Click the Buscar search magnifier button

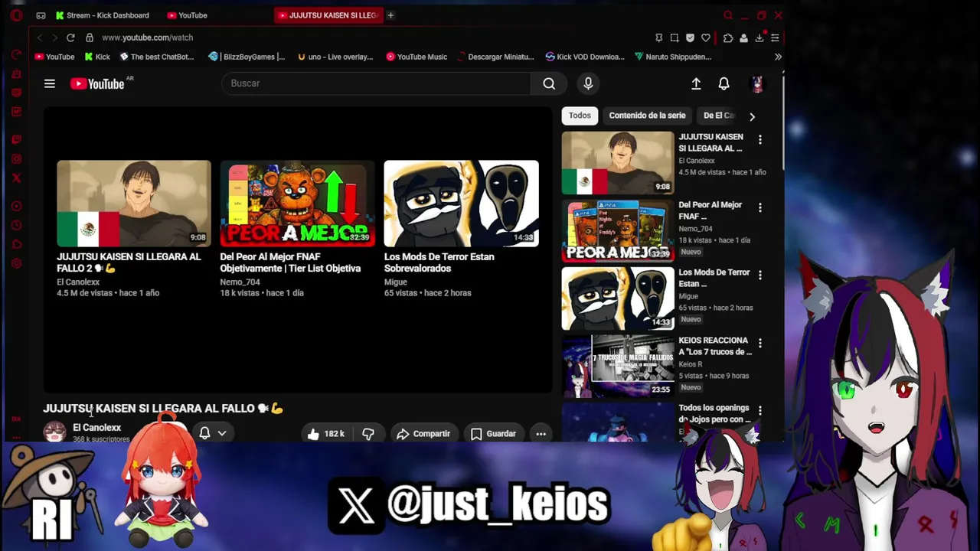tap(549, 83)
